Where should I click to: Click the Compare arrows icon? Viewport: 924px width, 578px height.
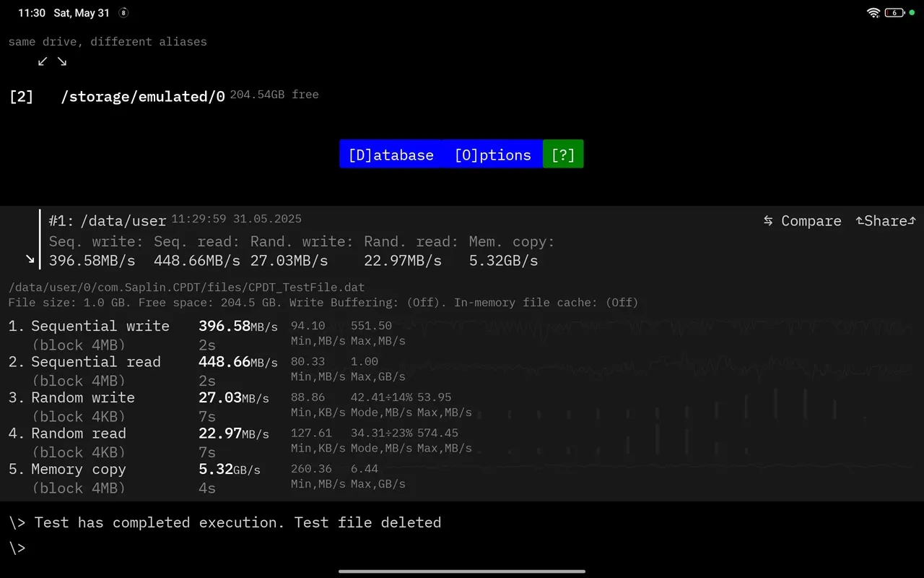[769, 221]
